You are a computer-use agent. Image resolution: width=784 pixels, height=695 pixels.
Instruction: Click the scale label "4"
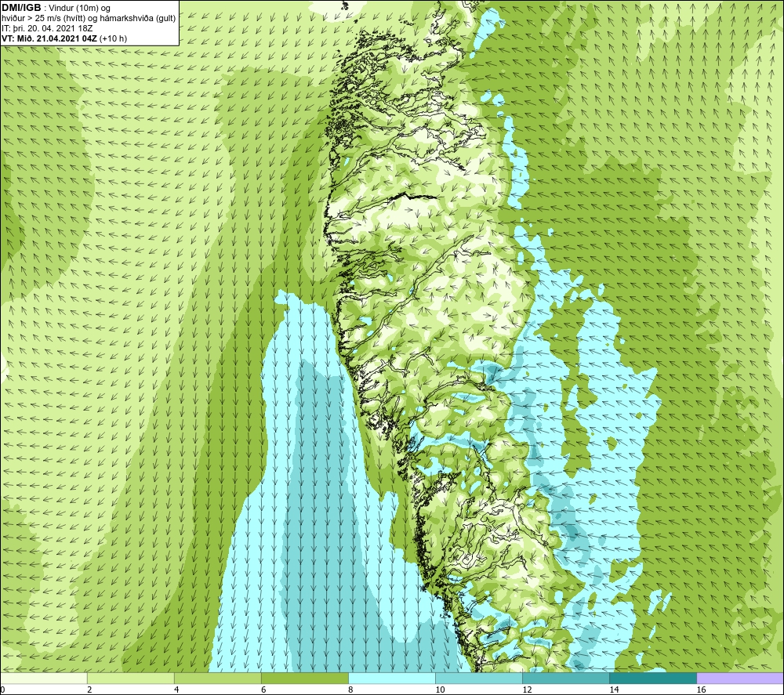[x=176, y=690]
